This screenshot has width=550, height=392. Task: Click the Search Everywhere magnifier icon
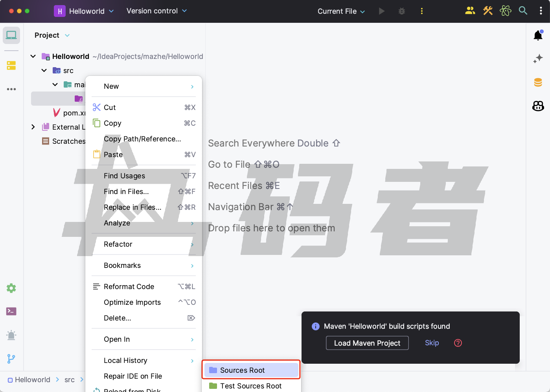(523, 11)
